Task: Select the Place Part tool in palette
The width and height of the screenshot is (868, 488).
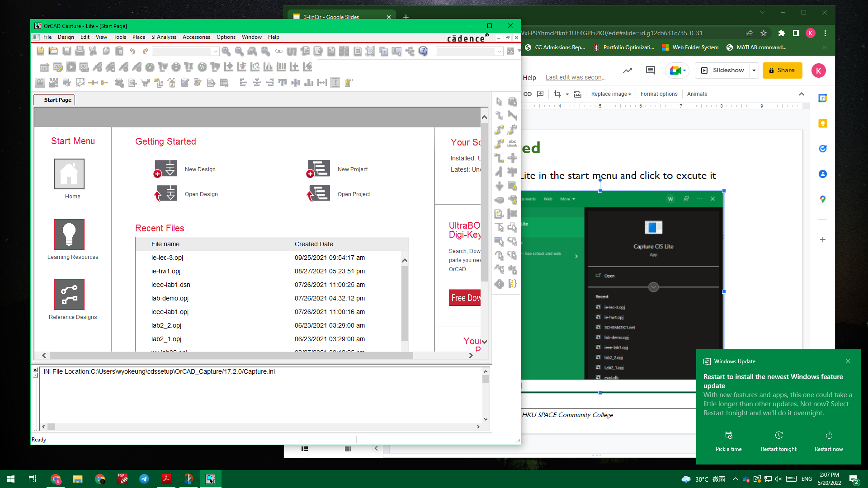Action: (x=512, y=102)
